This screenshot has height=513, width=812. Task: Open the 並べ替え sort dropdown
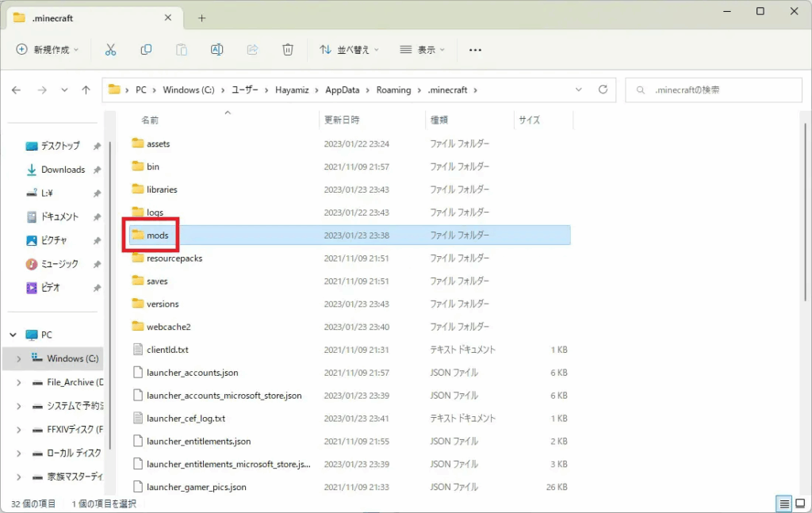349,49
